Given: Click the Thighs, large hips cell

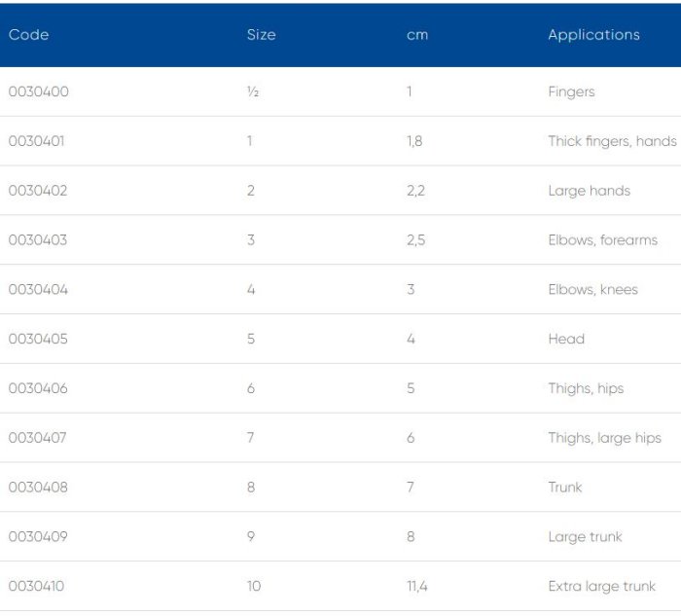Looking at the screenshot, I should point(604,438).
